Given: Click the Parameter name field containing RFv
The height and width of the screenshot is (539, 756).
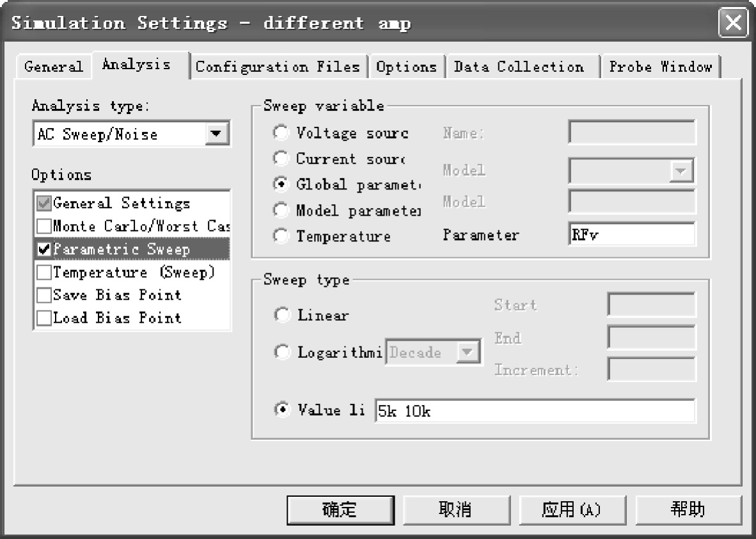Looking at the screenshot, I should (x=632, y=234).
